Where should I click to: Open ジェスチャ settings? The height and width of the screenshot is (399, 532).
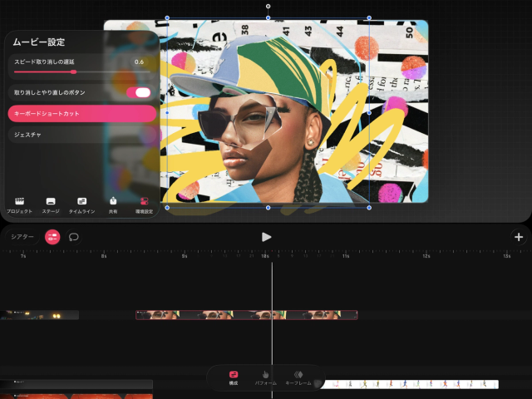click(x=81, y=135)
